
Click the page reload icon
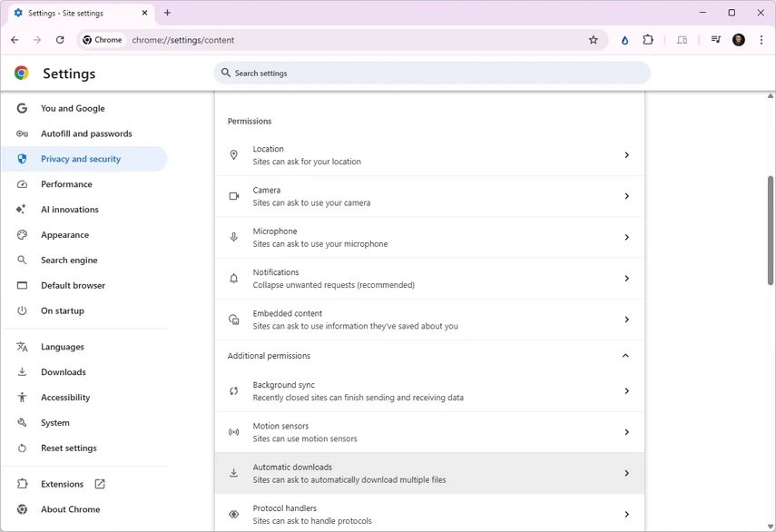pyautogui.click(x=60, y=40)
